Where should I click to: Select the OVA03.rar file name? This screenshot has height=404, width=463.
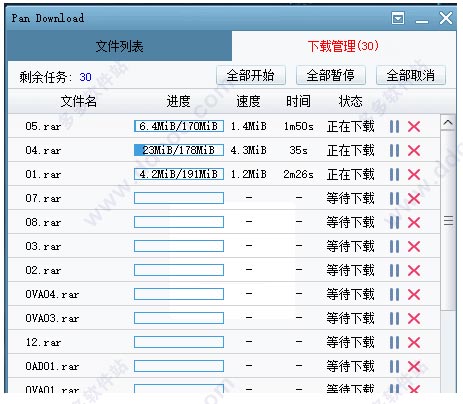click(52, 318)
